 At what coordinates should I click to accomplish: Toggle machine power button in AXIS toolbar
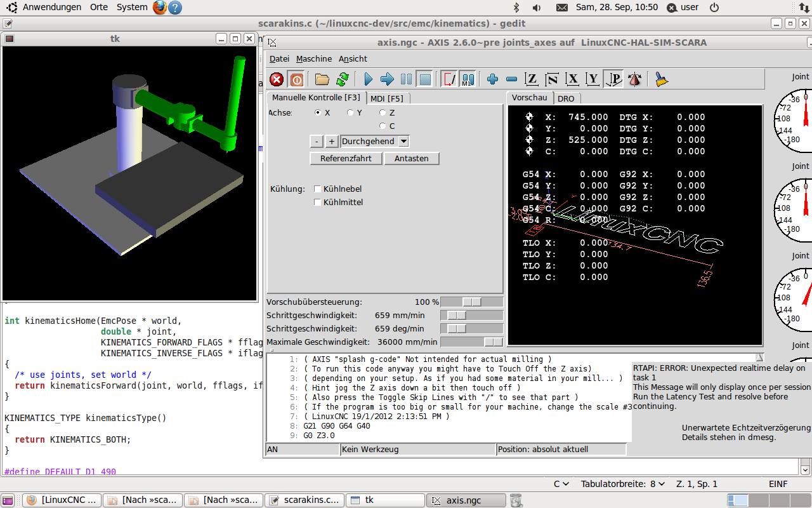click(x=296, y=79)
